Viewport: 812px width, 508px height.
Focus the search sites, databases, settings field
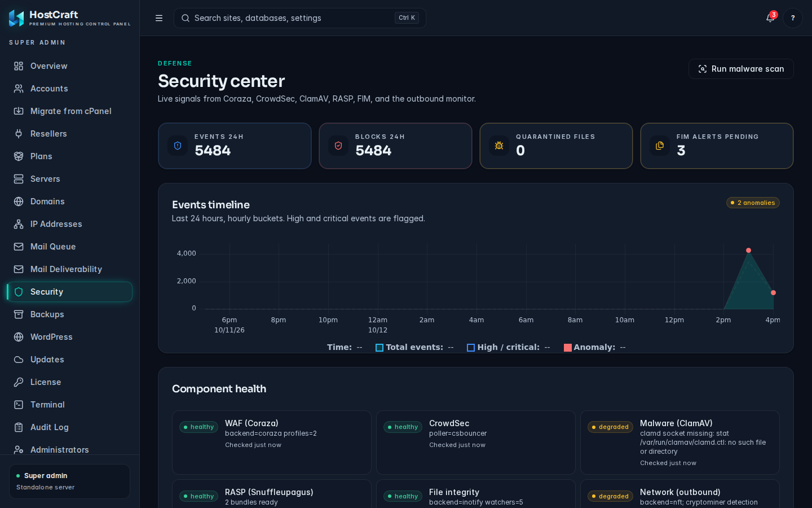coord(300,18)
